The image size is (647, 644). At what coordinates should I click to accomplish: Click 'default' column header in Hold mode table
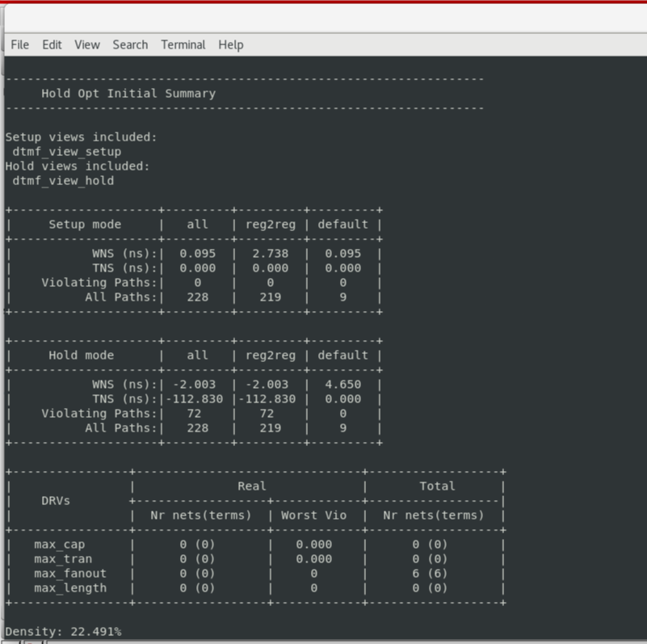coord(343,356)
